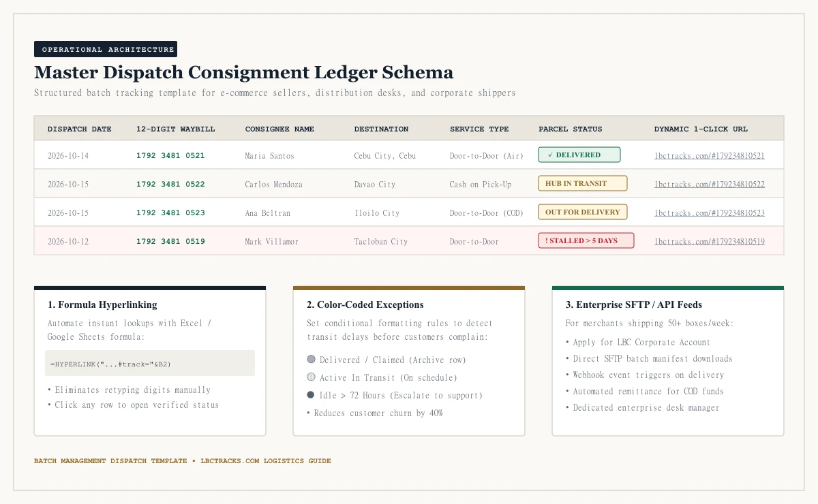Click the Idle > 72 Hours legend dot

311,394
